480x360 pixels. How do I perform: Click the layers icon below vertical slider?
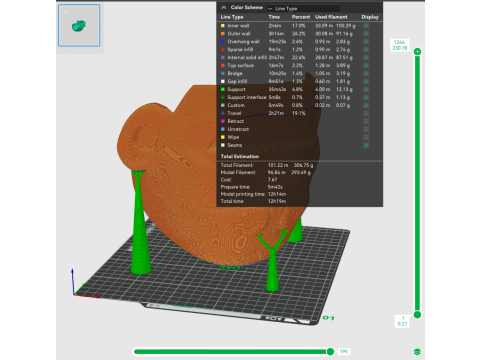tap(417, 352)
